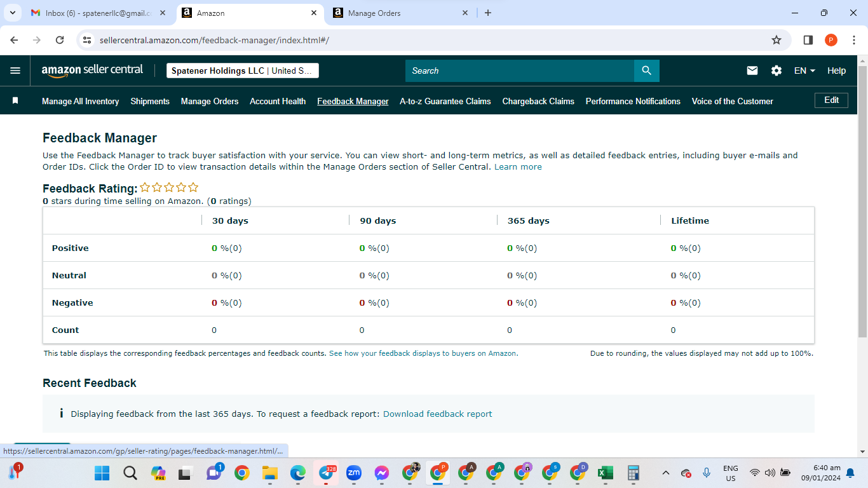This screenshot has height=488, width=868.
Task: Bookmark this page with star icon
Action: [776, 40]
